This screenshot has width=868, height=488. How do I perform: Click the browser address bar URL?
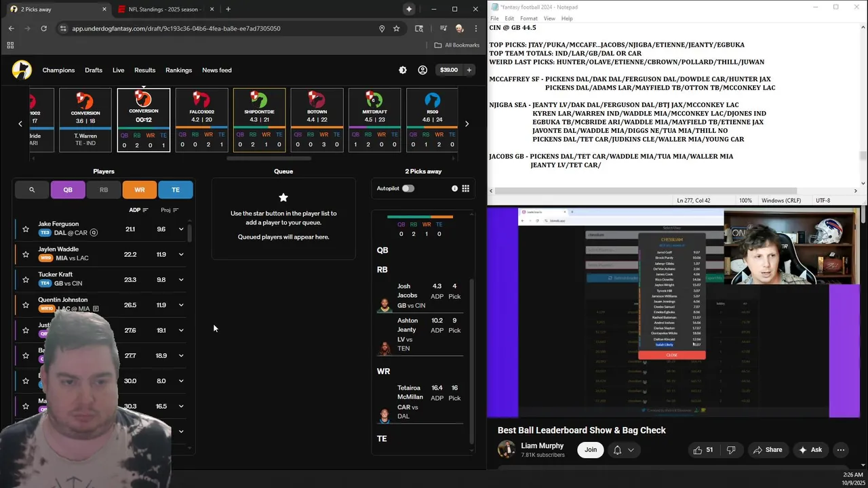[176, 28]
